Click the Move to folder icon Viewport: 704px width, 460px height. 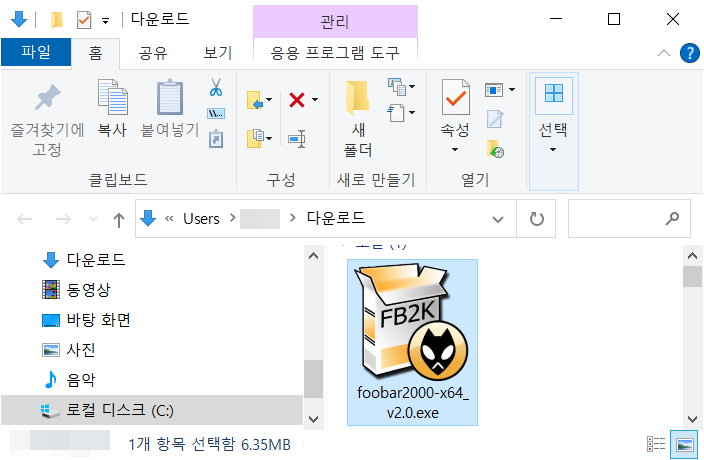[255, 100]
